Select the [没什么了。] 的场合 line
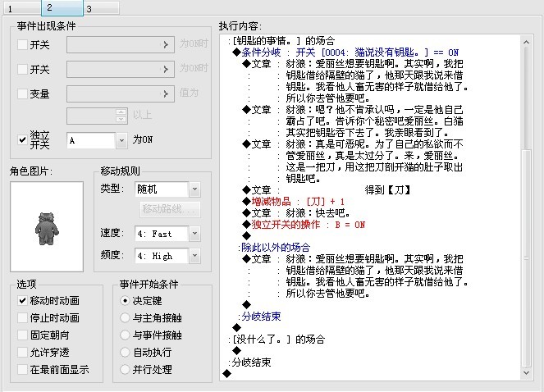This screenshot has width=544, height=392. 277,340
